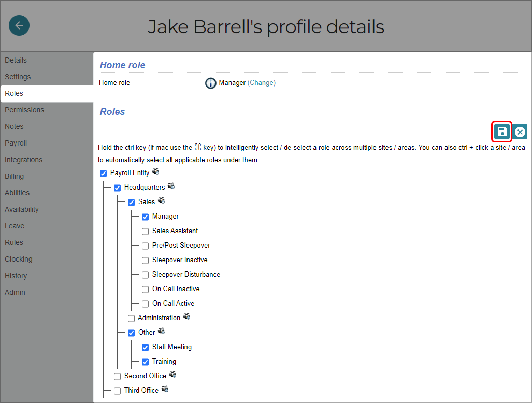Go back with the arrow button
The height and width of the screenshot is (403, 532).
click(19, 25)
